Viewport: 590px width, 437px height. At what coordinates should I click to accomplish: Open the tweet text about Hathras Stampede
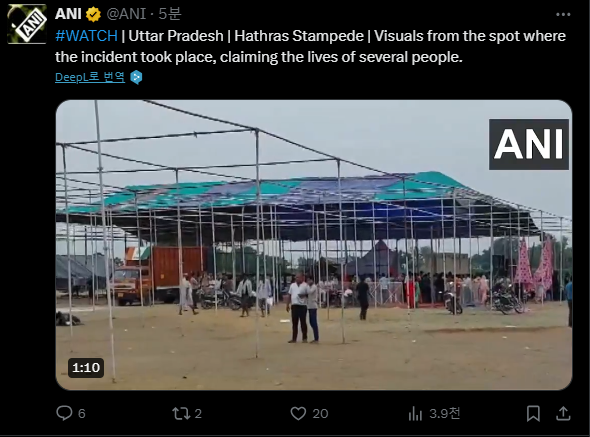pos(310,46)
